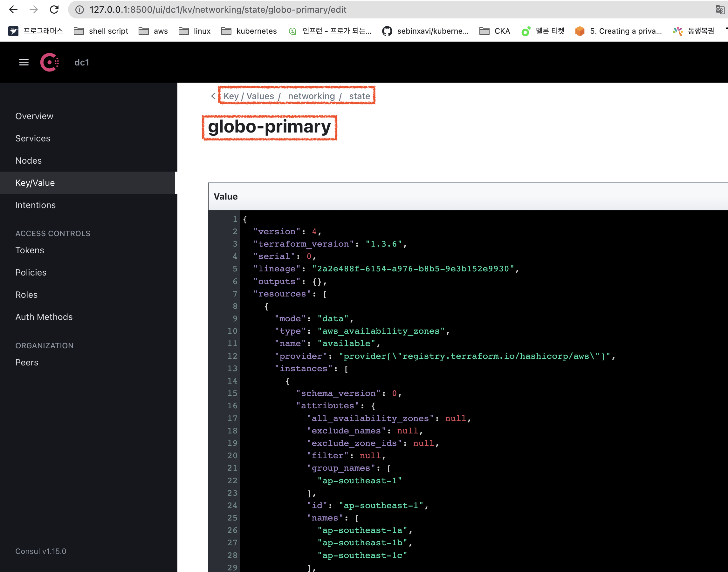Viewport: 728px width, 572px height.
Task: Click the state breadcrumb link
Action: click(360, 96)
